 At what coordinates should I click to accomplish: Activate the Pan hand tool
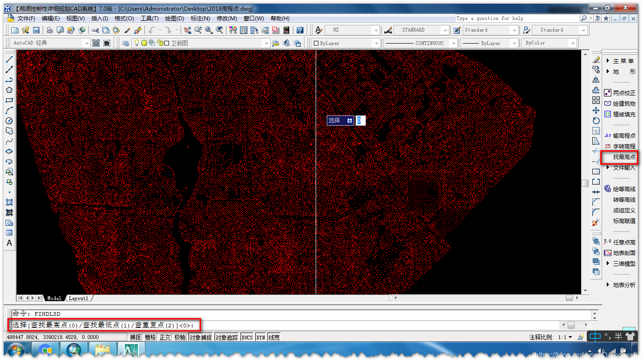[188, 30]
